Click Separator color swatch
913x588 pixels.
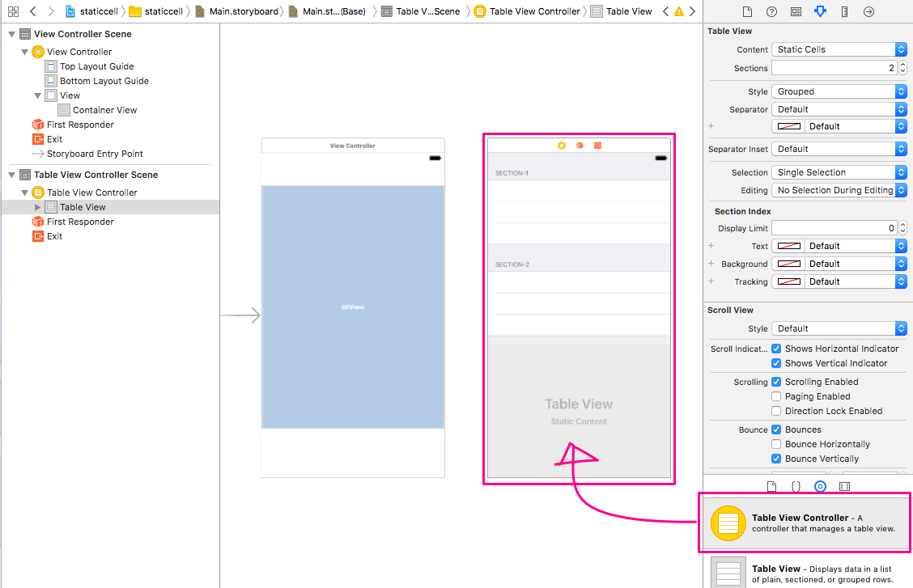(789, 126)
